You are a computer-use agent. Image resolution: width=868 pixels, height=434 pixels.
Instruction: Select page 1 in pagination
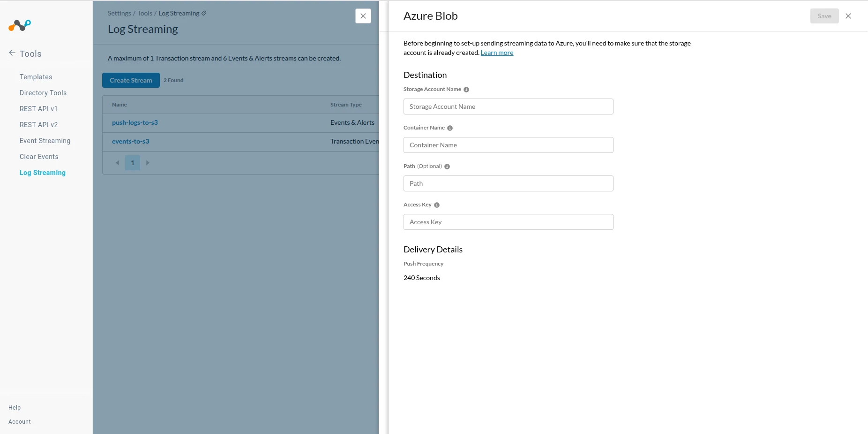[x=133, y=163]
